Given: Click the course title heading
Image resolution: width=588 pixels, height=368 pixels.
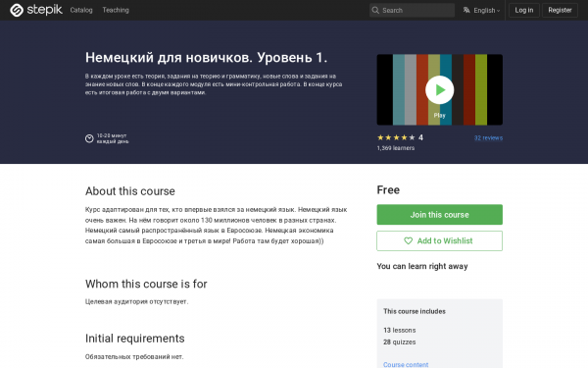Looking at the screenshot, I should [206, 58].
